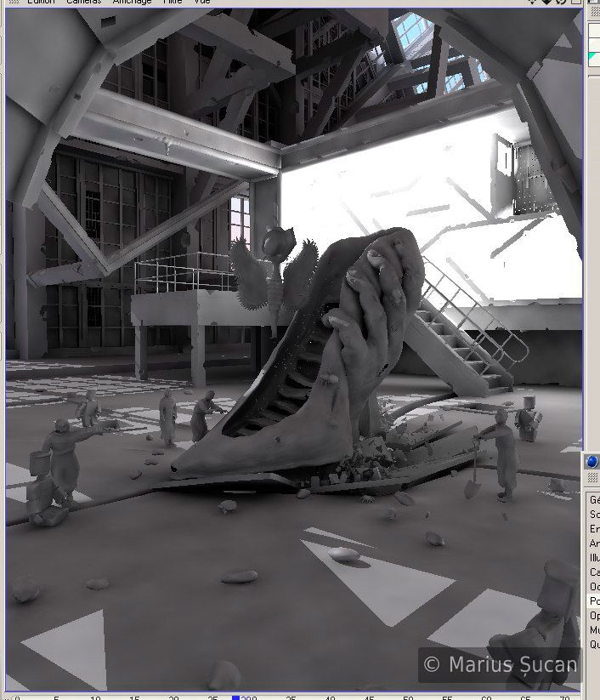This screenshot has height=700, width=600.
Task: Open the Cameras menu
Action: (x=83, y=3)
